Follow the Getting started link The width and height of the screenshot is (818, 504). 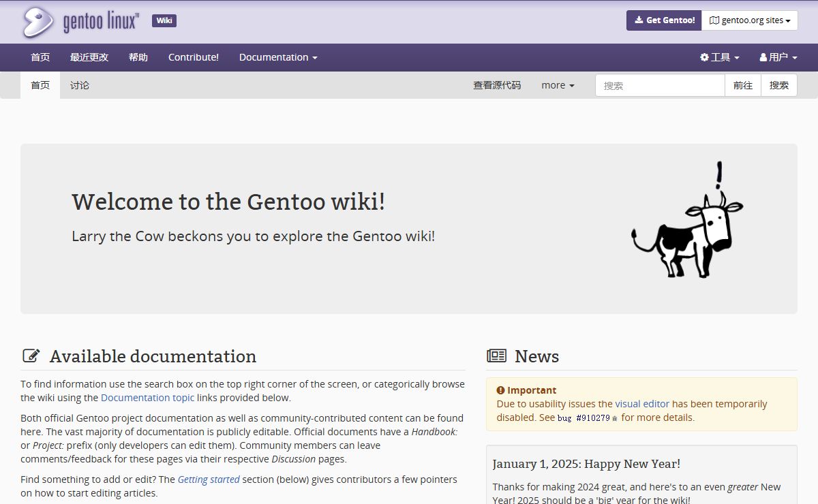[209, 479]
